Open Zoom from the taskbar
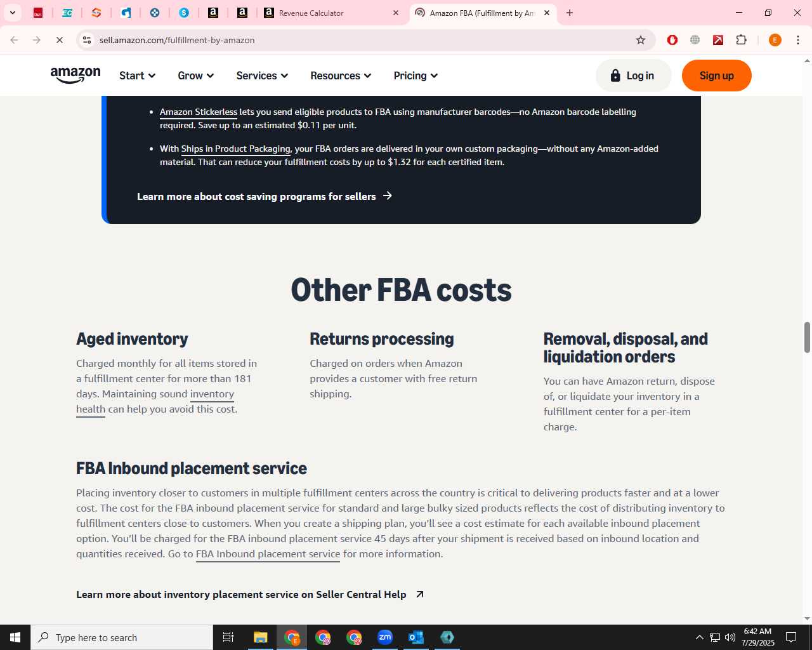Screen dimensions: 812x650 [385, 637]
